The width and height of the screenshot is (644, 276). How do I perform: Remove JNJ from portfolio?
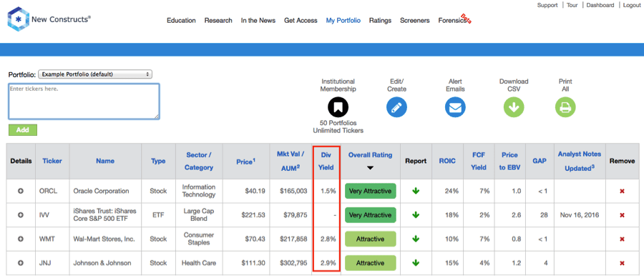622,263
